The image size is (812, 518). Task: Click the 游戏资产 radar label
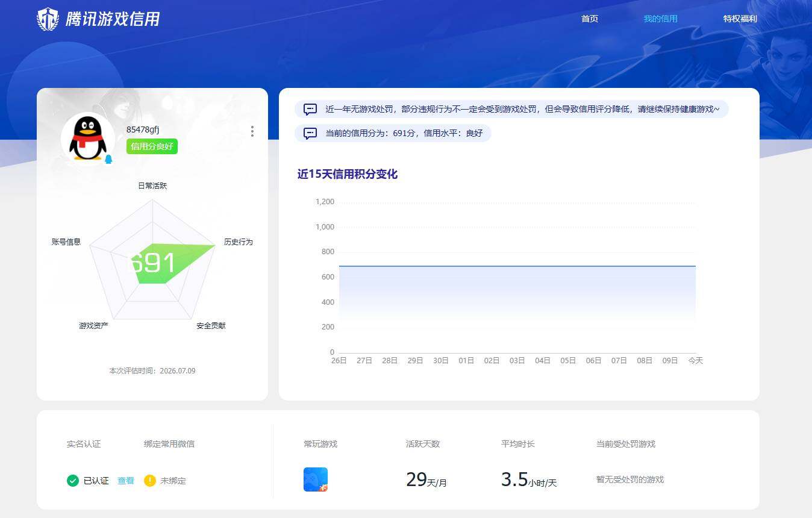(93, 326)
